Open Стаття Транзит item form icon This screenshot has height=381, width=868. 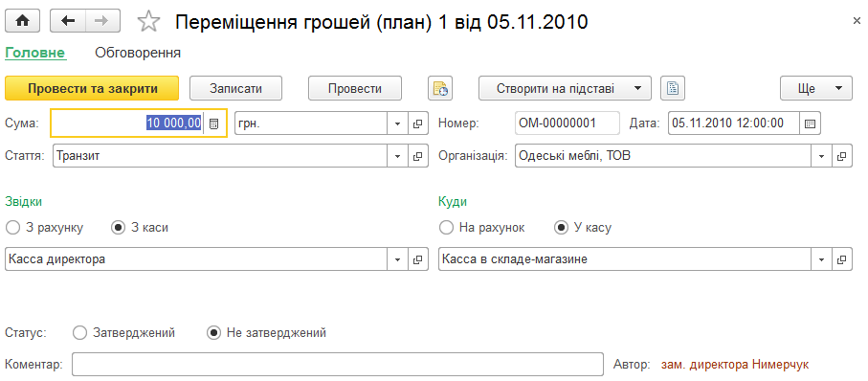point(418,156)
